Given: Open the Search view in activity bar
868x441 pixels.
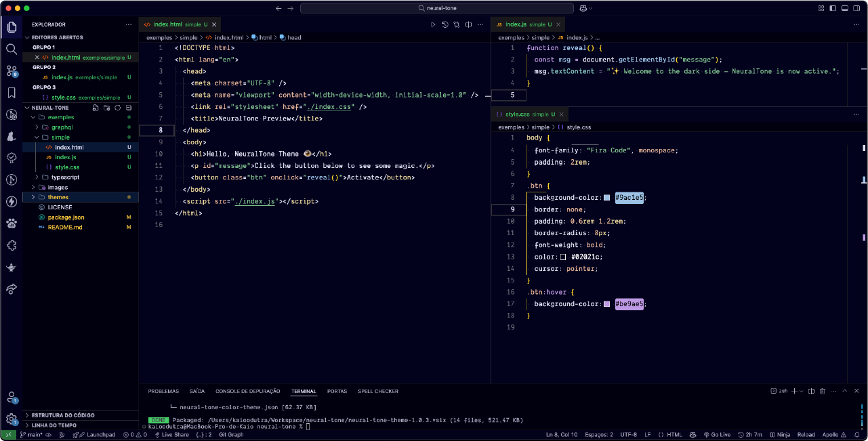Looking at the screenshot, I should (12, 49).
